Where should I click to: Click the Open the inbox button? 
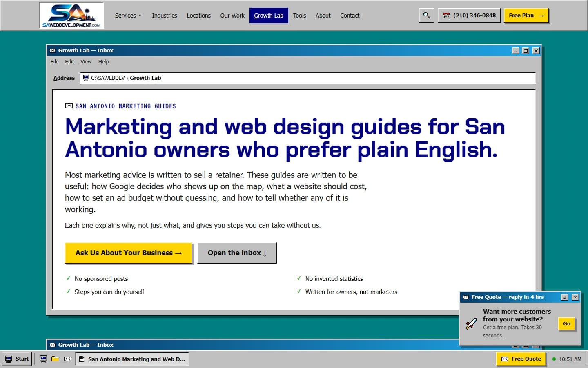[237, 253]
